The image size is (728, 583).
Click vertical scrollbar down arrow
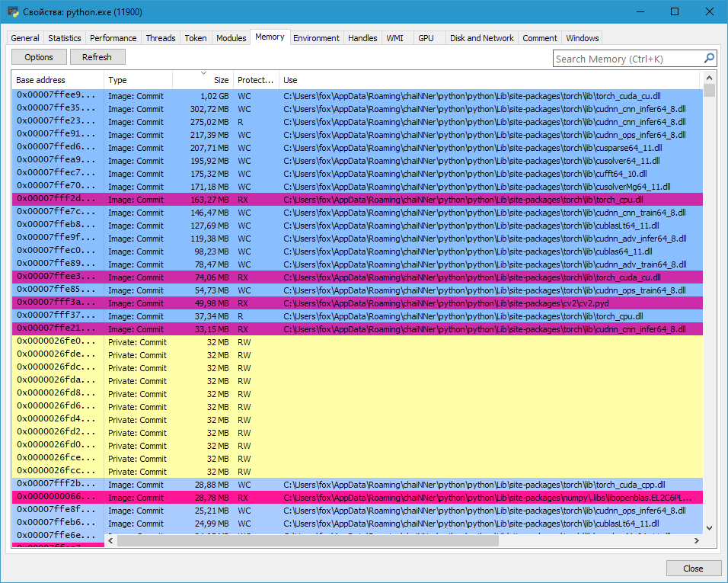709,527
